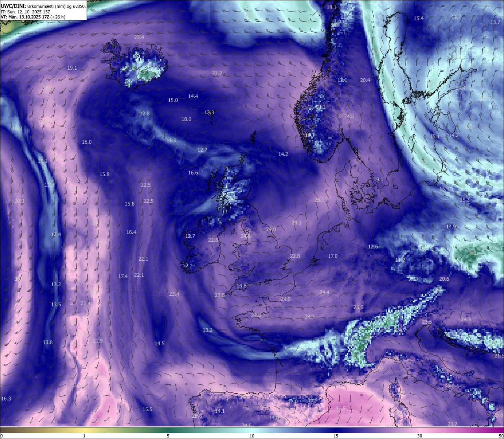504x439 pixels.
Task: Click the 14.1 value label
Action: [220, 411]
